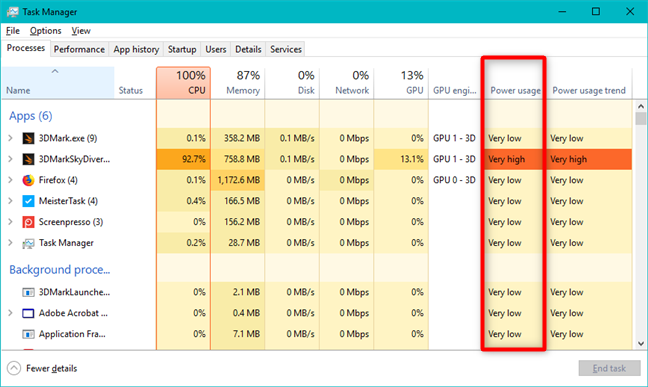Select the Processes tab

pos(26,48)
